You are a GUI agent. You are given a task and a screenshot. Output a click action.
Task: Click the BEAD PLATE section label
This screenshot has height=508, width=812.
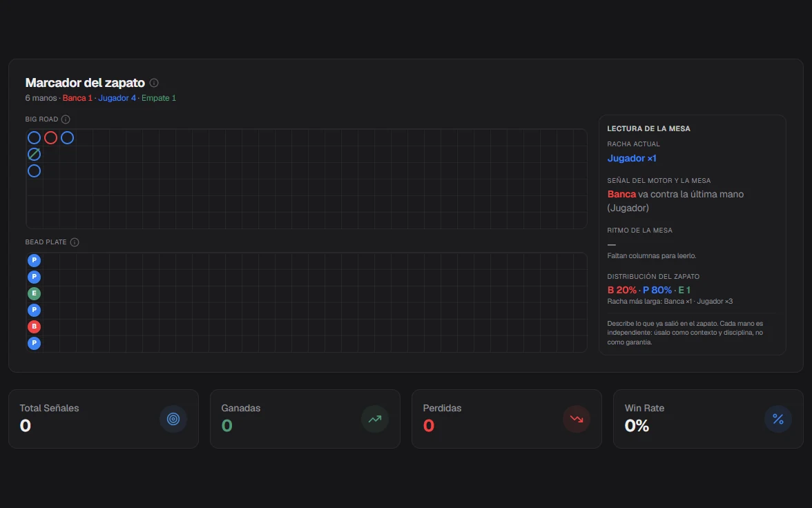(x=46, y=242)
